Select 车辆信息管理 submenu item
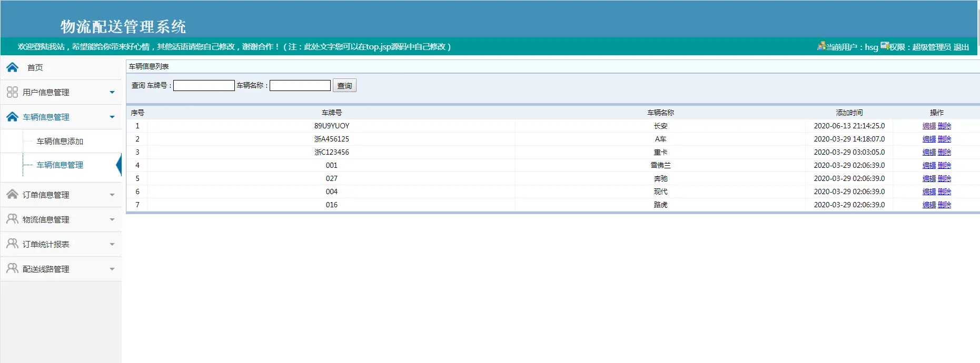The height and width of the screenshot is (363, 980). [60, 165]
